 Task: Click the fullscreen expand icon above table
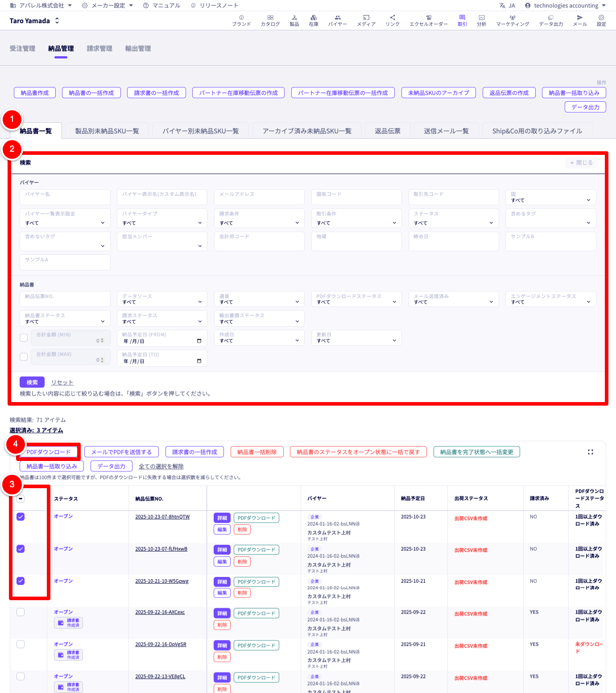tap(591, 452)
